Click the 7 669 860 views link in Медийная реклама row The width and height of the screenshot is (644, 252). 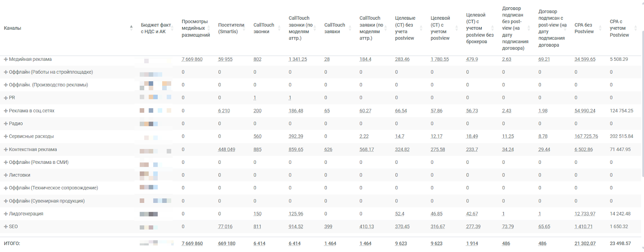(192, 59)
